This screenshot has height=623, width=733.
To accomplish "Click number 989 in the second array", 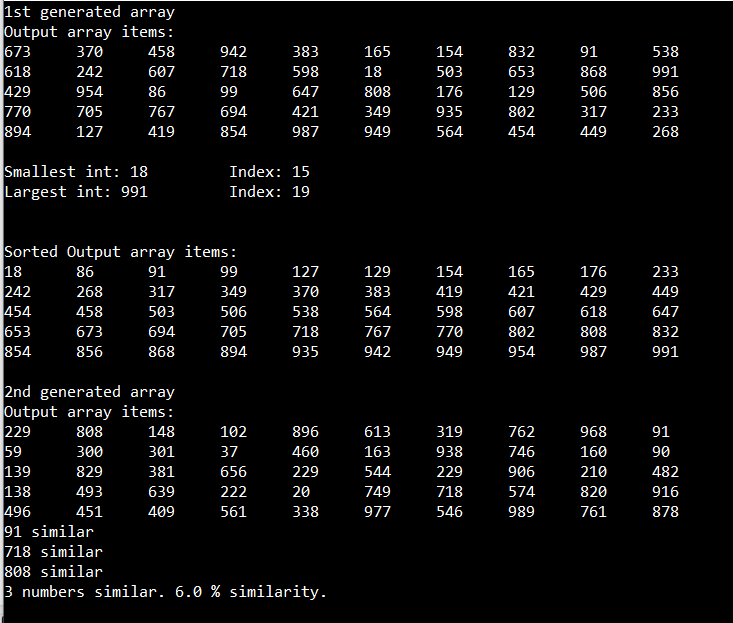I will [x=521, y=512].
